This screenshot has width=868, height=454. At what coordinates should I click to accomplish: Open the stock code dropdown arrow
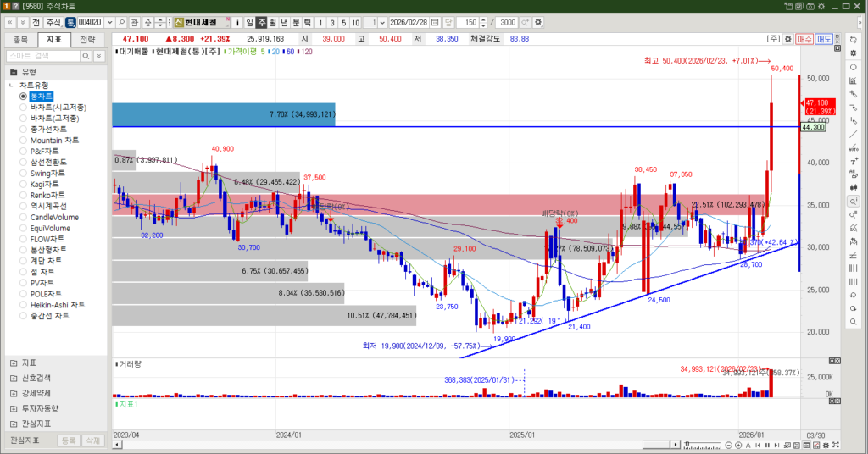109,21
